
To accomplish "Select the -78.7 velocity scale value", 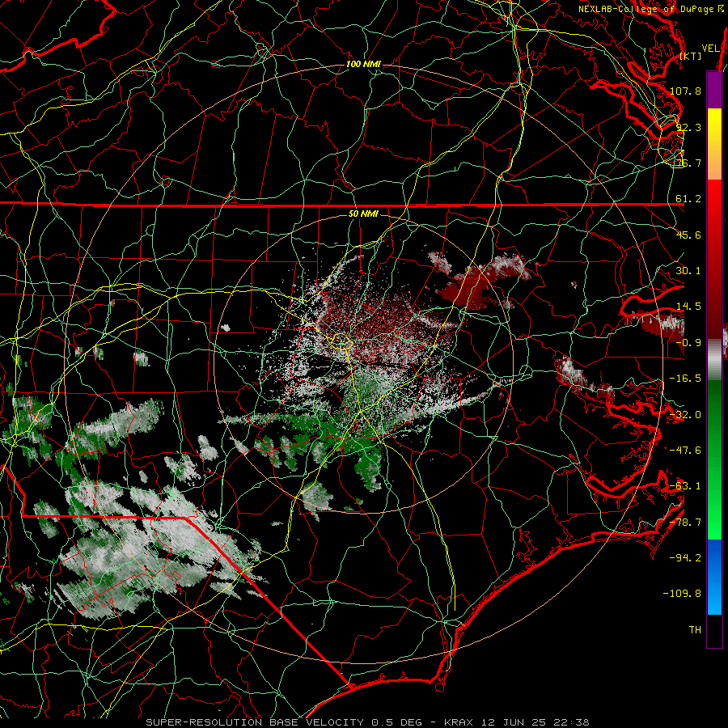I will (685, 523).
